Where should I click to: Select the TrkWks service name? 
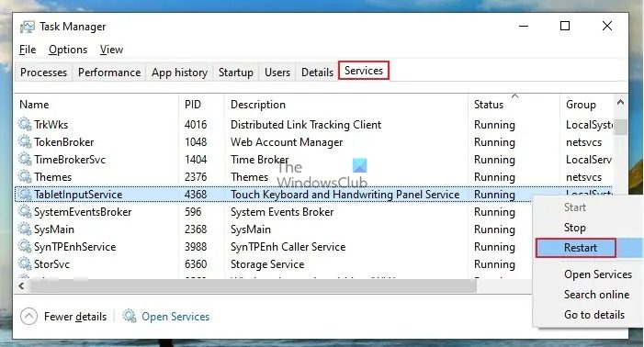[x=51, y=124]
